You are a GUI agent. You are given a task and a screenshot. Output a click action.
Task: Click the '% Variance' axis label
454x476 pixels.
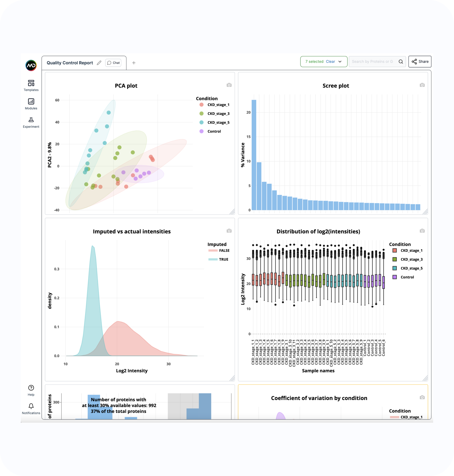pos(243,155)
